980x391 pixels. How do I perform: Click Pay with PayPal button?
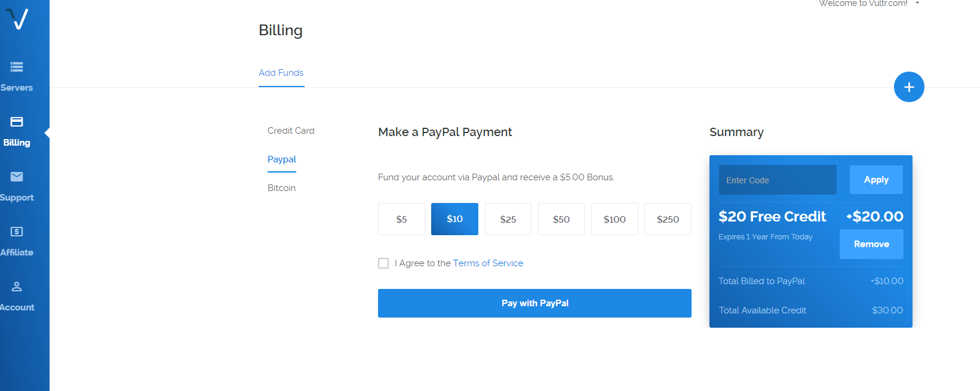coord(534,303)
